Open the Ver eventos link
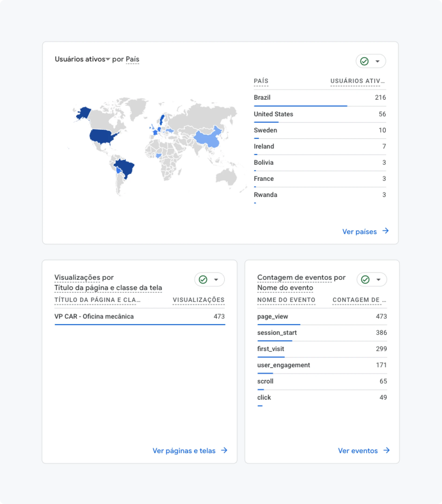 click(x=358, y=451)
